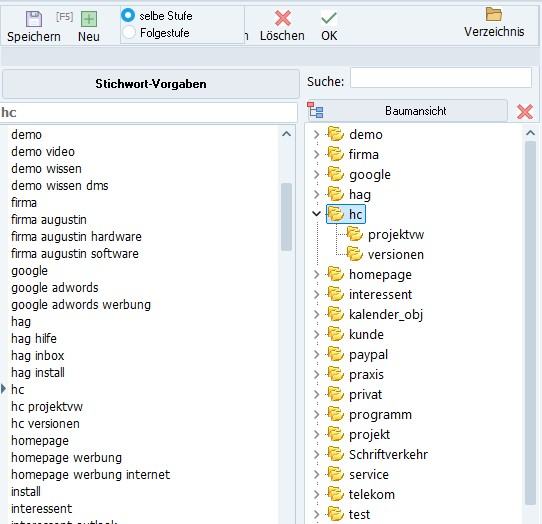
Task: Click the green plus Neu icon
Action: (89, 19)
